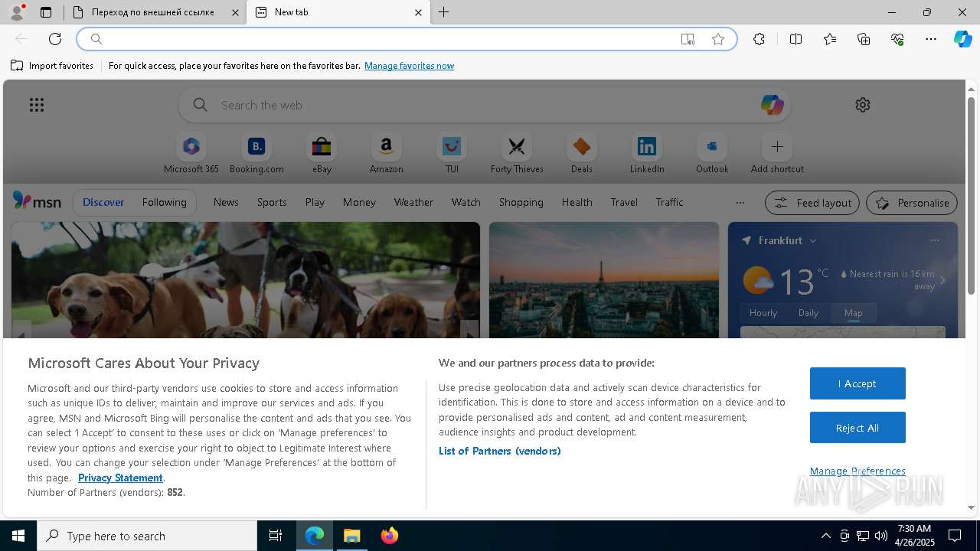The width and height of the screenshot is (980, 551).
Task: Open the Traffic menu item
Action: tap(669, 202)
